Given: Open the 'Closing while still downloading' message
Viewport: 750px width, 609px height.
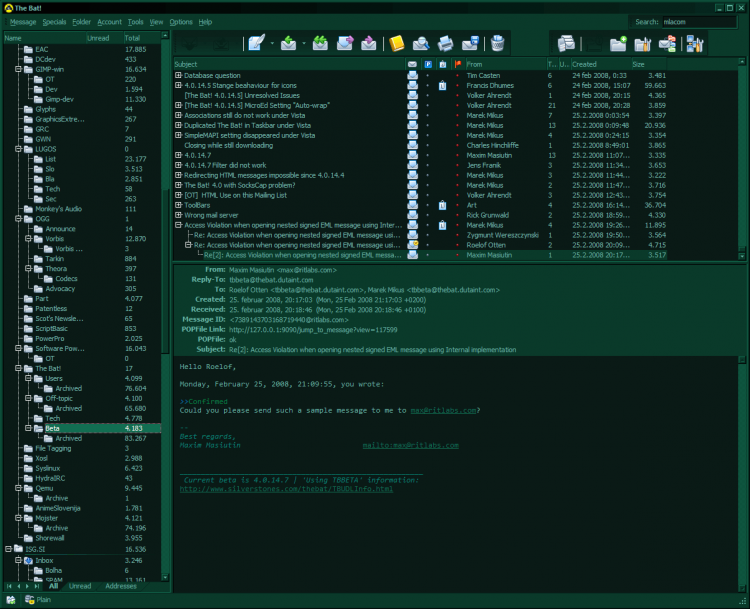Looking at the screenshot, I should (x=229, y=145).
